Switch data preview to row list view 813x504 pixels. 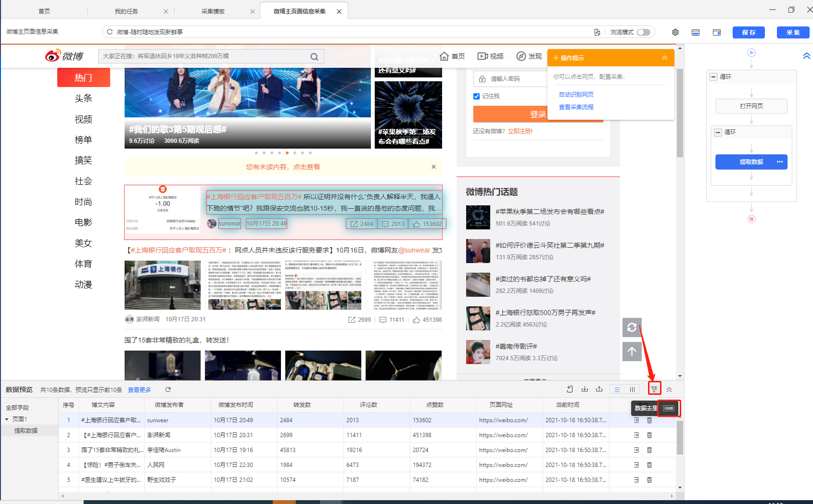pos(617,390)
